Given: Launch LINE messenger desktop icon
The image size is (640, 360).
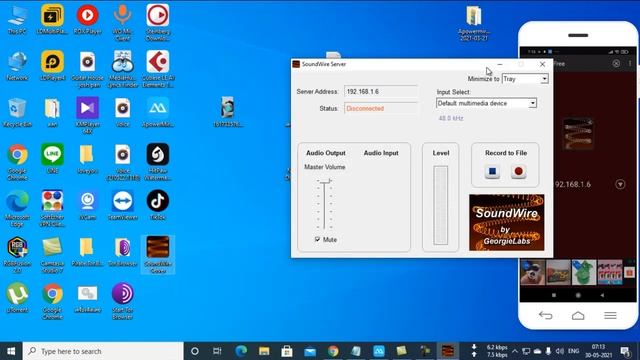Looking at the screenshot, I should pos(52,159).
